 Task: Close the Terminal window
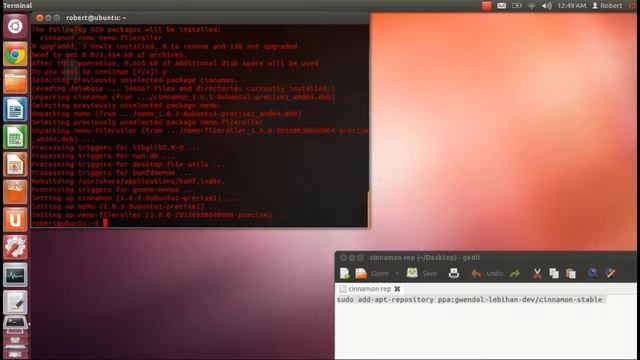[x=40, y=18]
